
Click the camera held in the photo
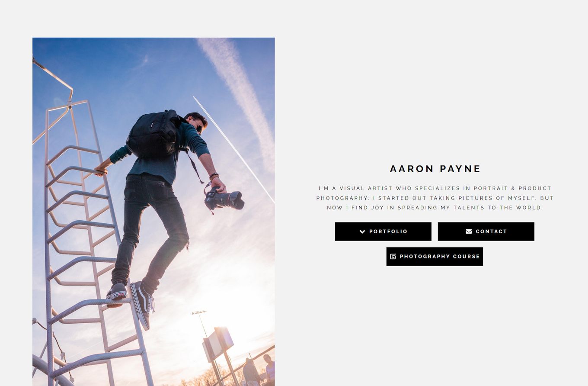[224, 200]
